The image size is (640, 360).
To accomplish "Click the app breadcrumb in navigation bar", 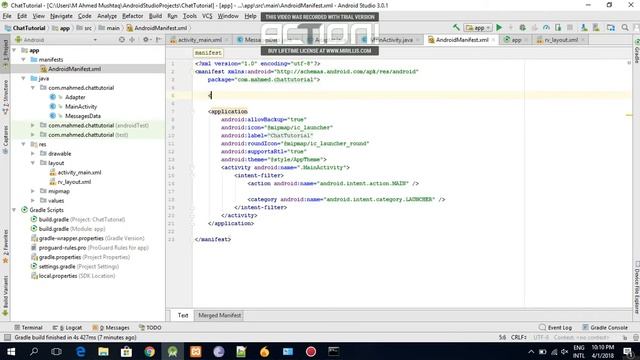I will click(61, 28).
